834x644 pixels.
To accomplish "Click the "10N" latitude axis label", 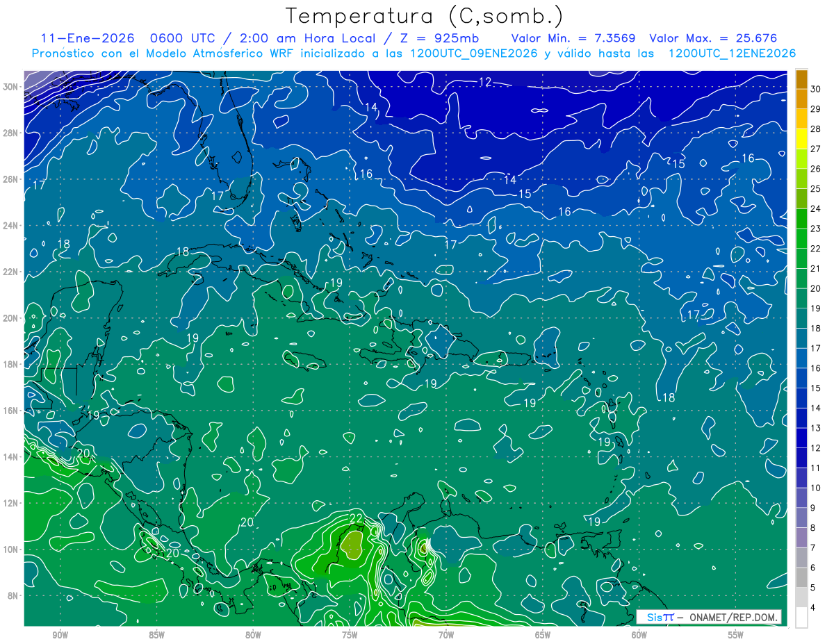I will [x=10, y=550].
